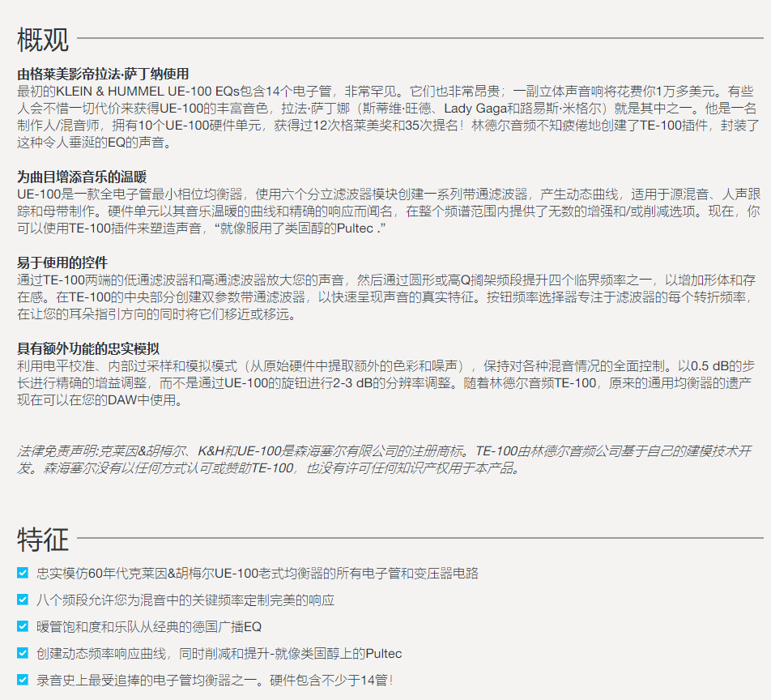
Task: Click checkmark beside 忠实模仿60年代克莱因 feature
Action: [x=23, y=573]
